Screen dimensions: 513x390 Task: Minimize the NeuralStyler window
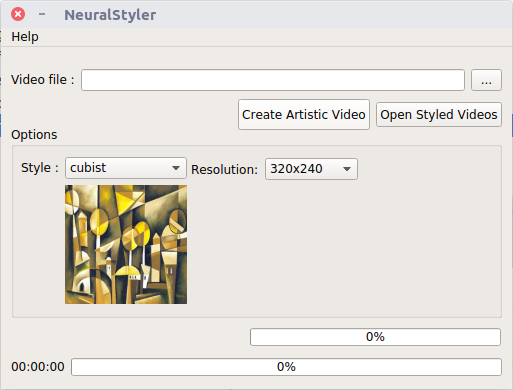point(42,14)
